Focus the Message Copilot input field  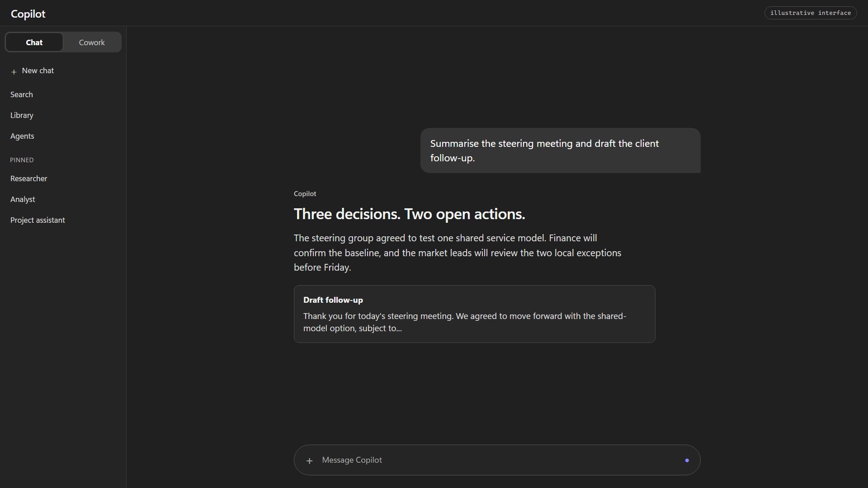click(x=497, y=460)
